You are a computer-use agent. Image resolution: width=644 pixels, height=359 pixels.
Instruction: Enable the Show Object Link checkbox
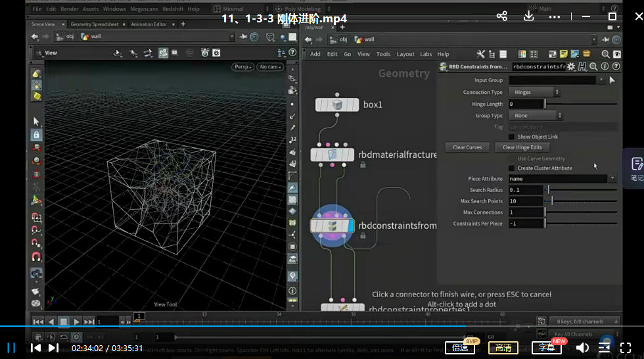[x=512, y=137]
